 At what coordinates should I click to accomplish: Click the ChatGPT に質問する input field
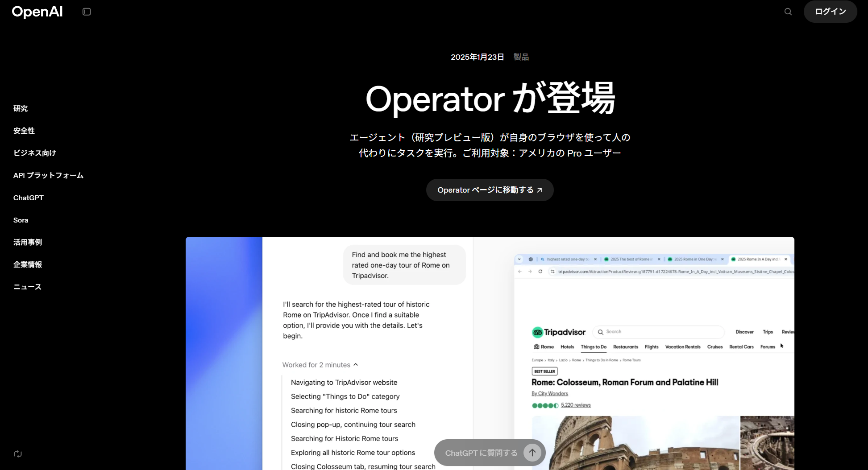(x=481, y=453)
